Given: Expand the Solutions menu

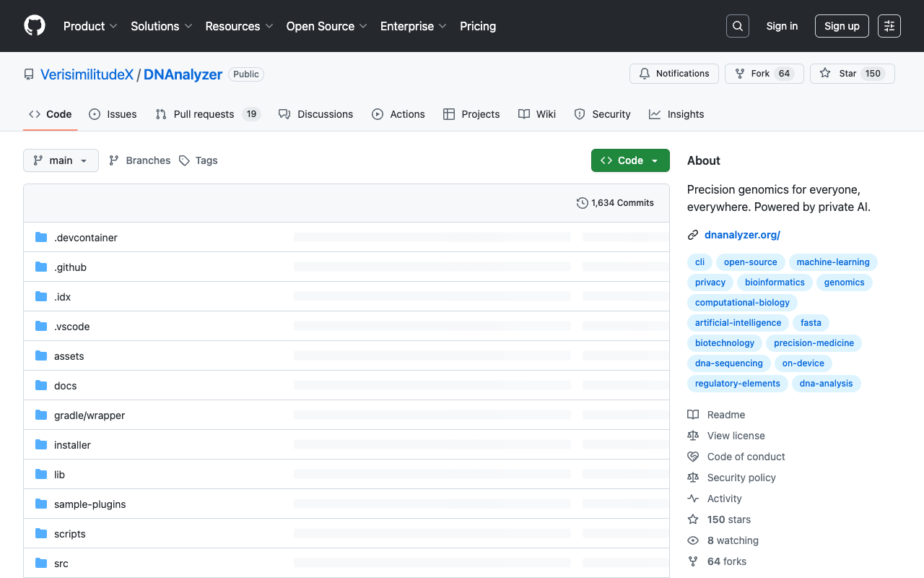Looking at the screenshot, I should pos(162,26).
